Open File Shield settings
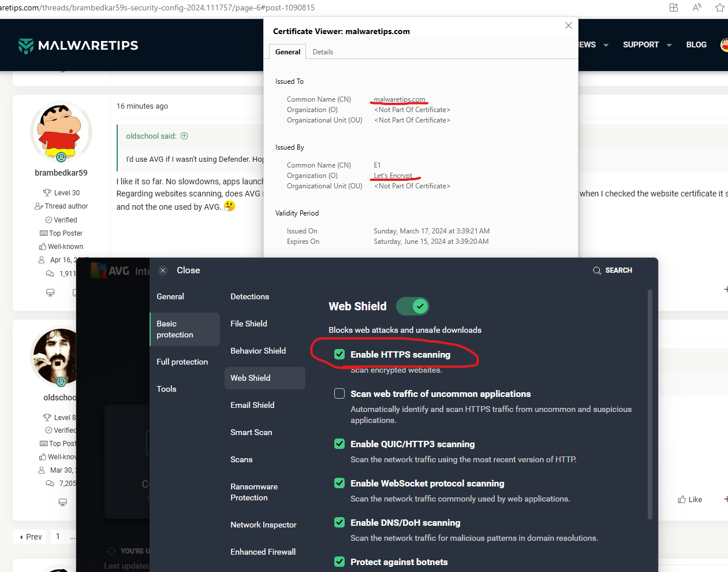 249,324
